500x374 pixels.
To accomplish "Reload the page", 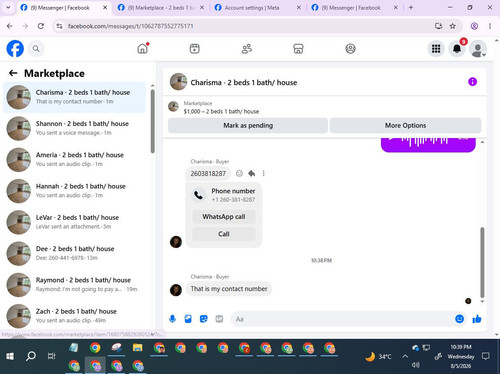I will pyautogui.click(x=41, y=26).
